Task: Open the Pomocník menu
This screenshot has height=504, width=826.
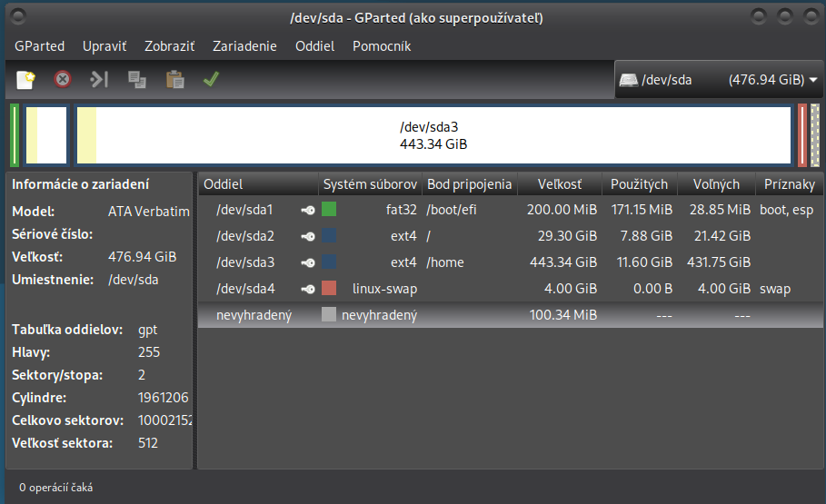Action: 382,46
